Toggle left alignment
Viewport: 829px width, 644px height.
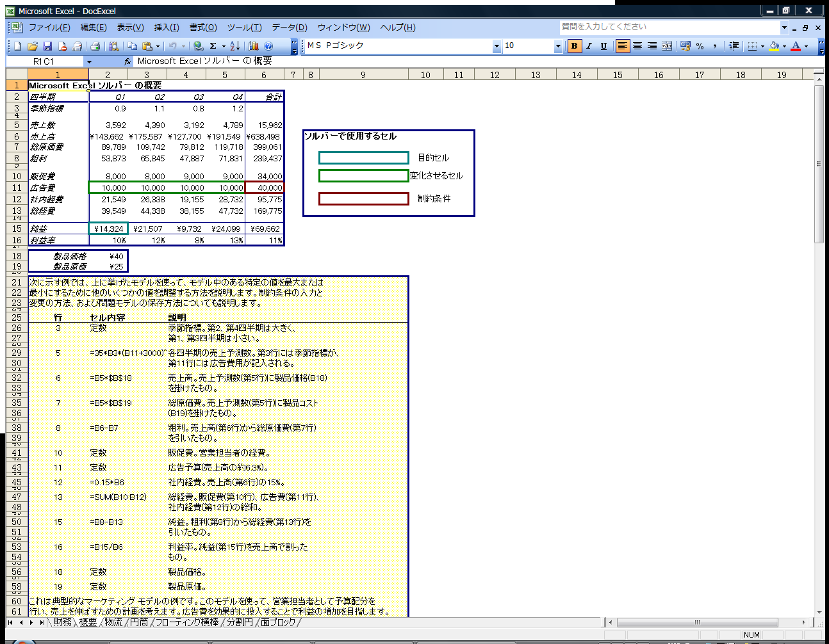point(623,46)
